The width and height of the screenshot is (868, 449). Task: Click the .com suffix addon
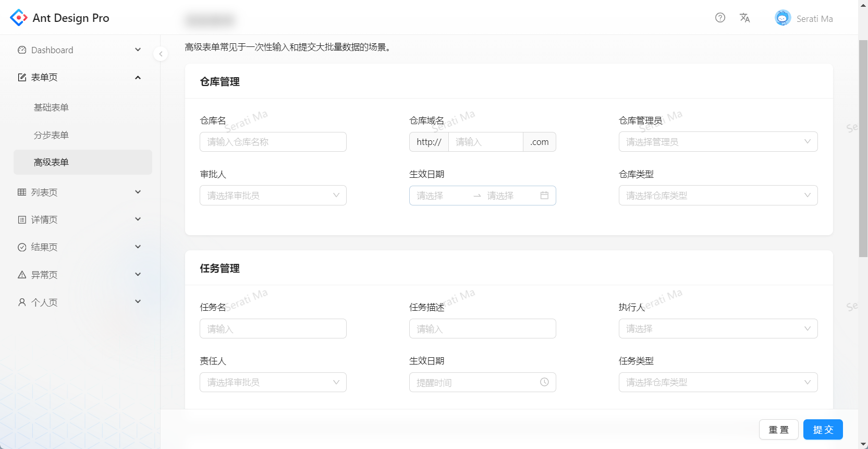(x=540, y=142)
